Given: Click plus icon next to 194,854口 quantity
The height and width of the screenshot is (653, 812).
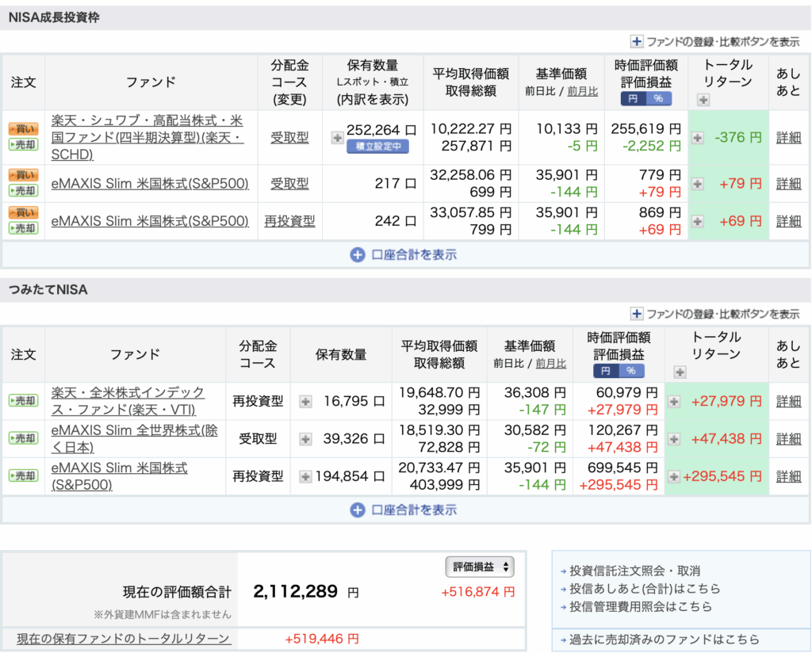Looking at the screenshot, I should (x=305, y=476).
